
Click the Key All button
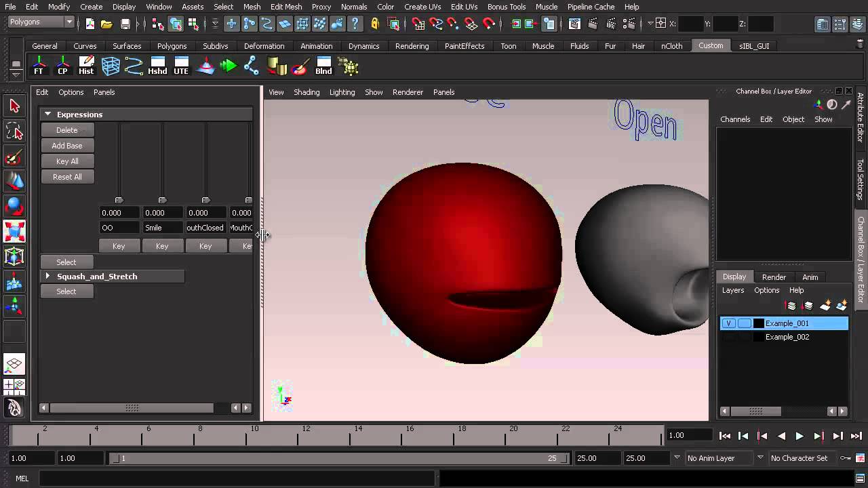click(67, 161)
